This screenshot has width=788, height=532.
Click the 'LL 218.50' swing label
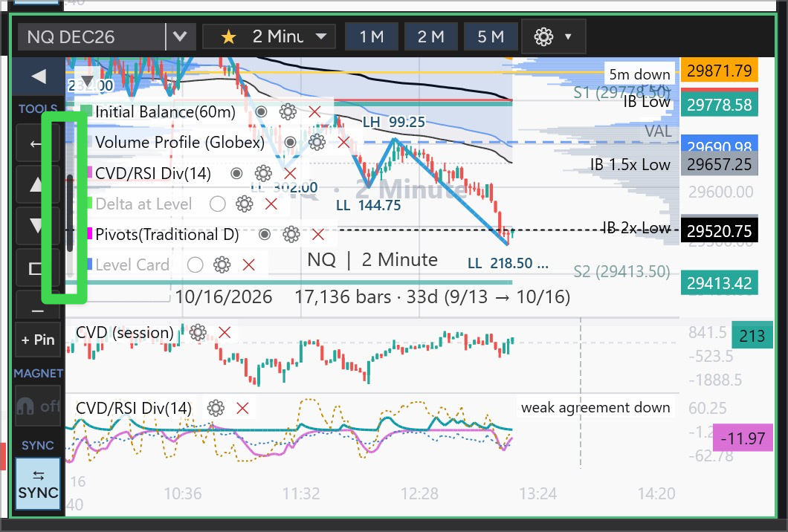(x=508, y=263)
